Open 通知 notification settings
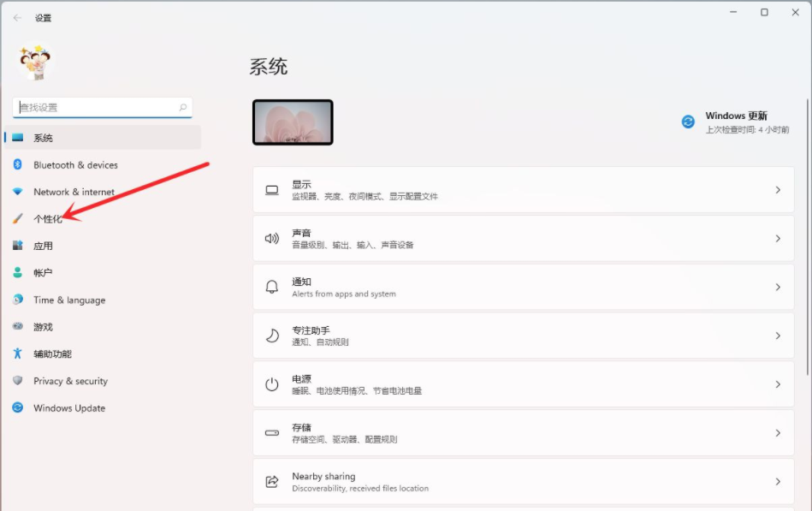This screenshot has width=812, height=511. tap(523, 287)
